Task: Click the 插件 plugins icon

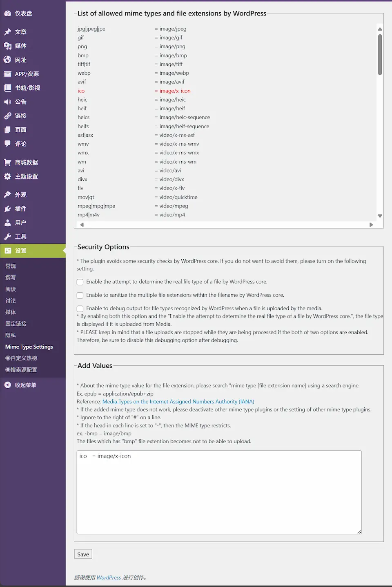Action: [8, 209]
